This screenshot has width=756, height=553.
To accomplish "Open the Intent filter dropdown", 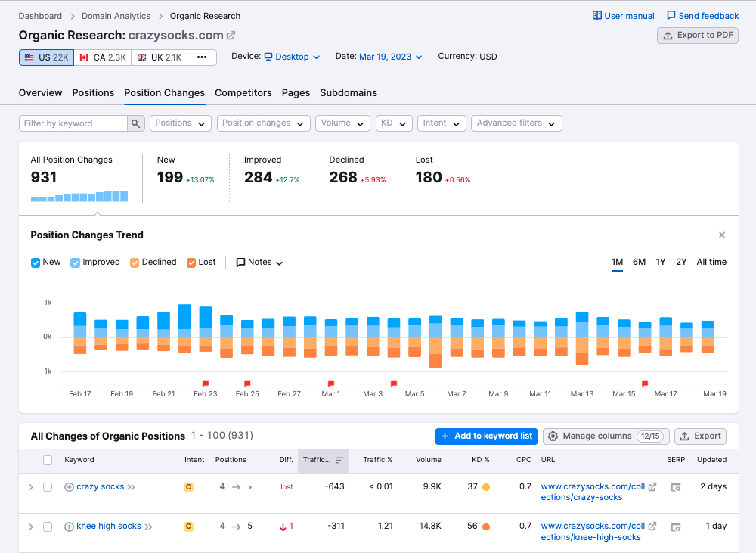I will (x=442, y=123).
